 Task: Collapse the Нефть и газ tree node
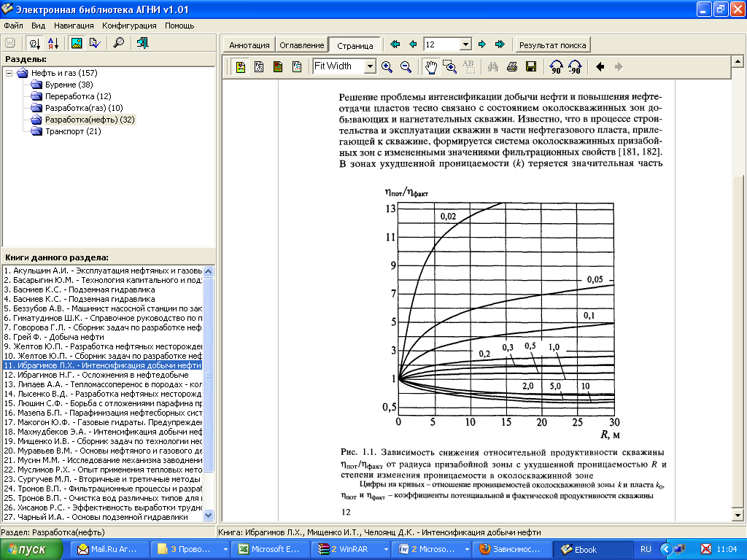[9, 73]
